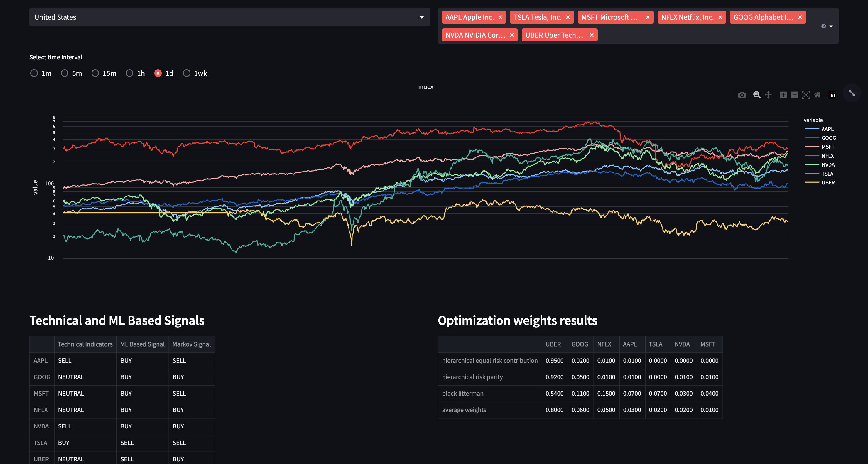Expand the stock multiselect dropdown arrow

[x=831, y=26]
